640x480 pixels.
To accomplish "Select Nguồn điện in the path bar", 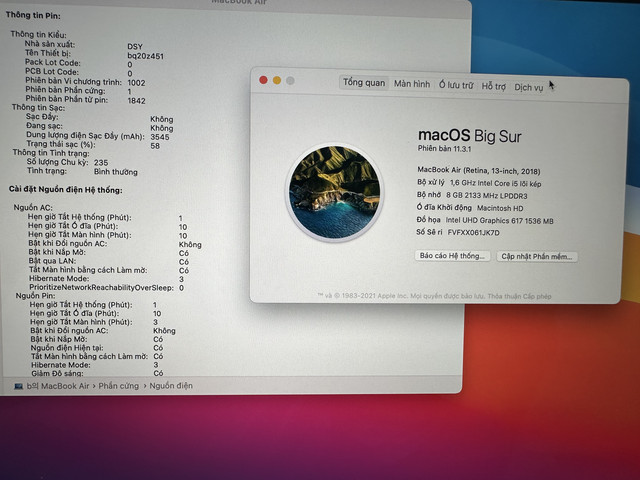I will (x=171, y=386).
